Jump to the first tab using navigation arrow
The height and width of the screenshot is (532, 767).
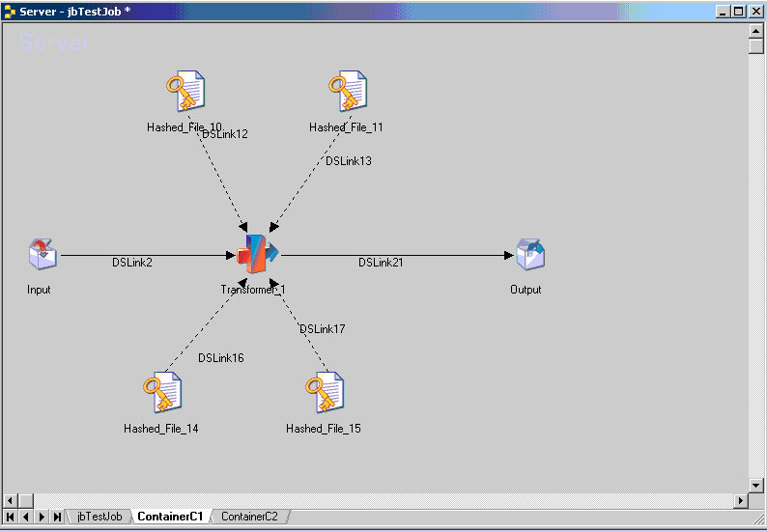[x=11, y=517]
